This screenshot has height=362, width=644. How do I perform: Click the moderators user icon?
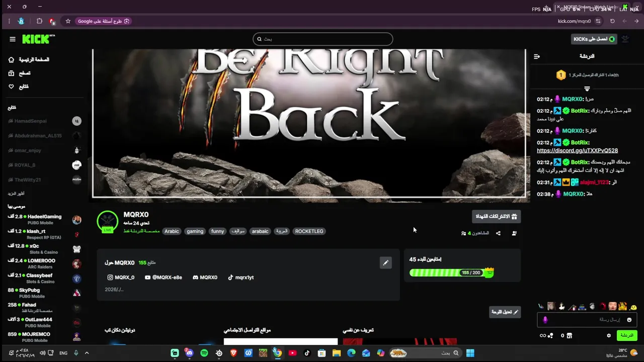tap(514, 233)
